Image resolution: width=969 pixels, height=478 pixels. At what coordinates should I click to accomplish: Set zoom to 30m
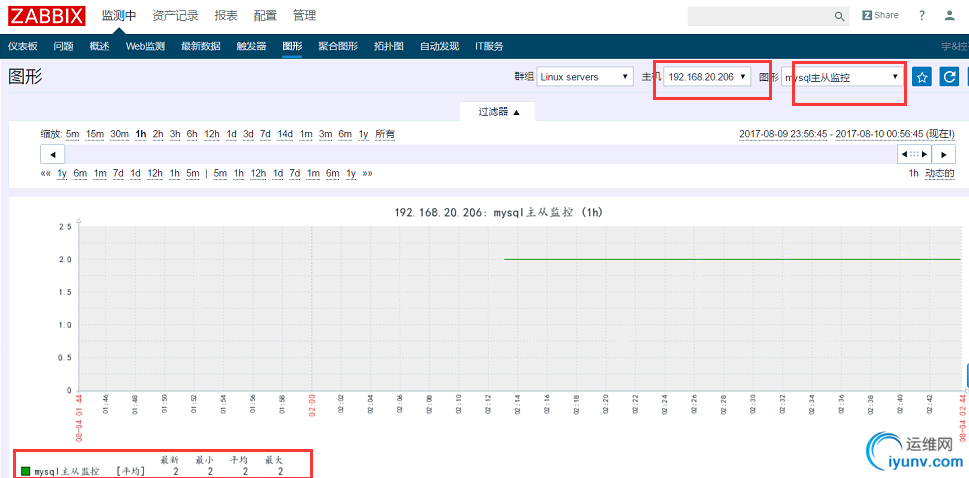point(120,134)
